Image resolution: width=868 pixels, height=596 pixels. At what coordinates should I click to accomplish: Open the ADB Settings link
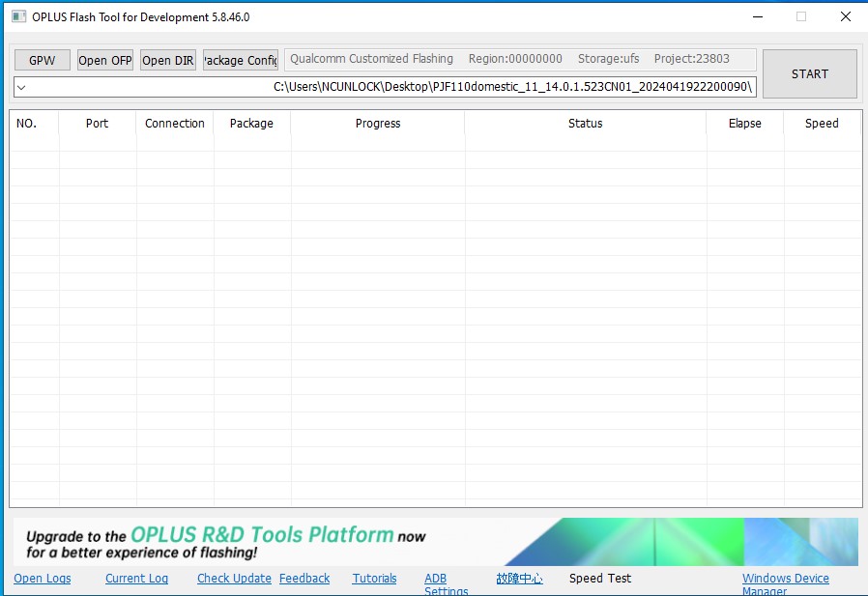pos(437,581)
